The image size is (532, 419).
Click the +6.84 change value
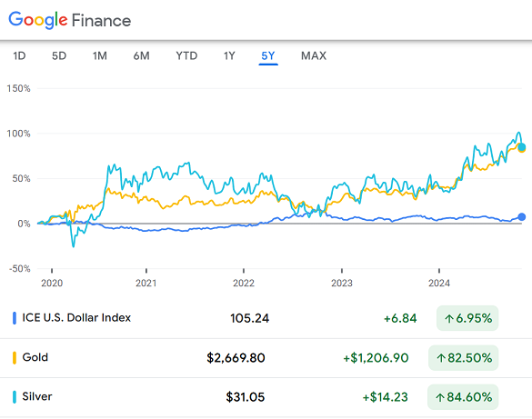[x=400, y=318]
